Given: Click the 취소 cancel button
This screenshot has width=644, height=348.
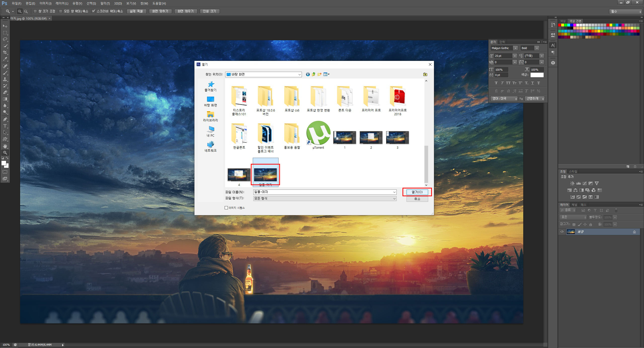Looking at the screenshot, I should 417,199.
